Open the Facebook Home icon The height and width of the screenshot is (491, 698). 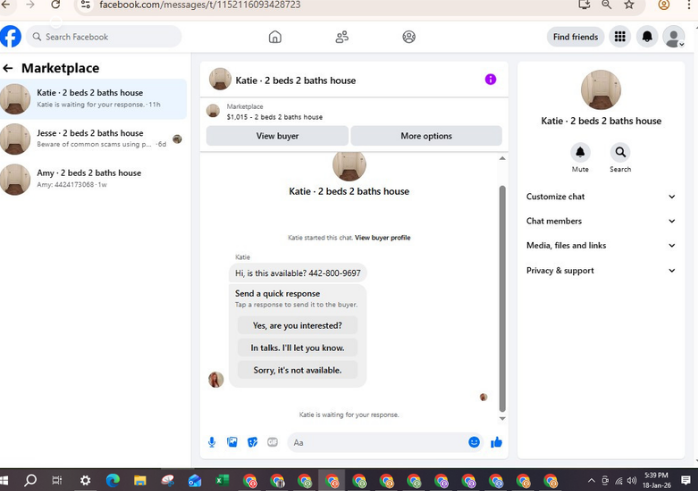click(275, 37)
